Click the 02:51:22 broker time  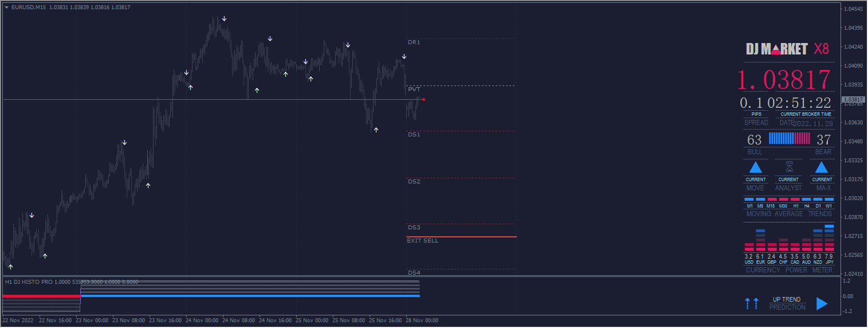[x=799, y=103]
